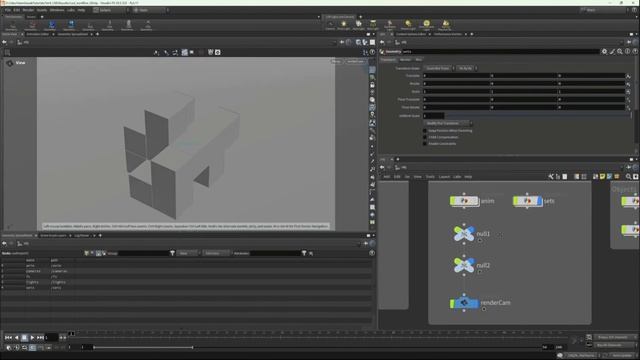Toggle Enable Constraints checkbox
The image size is (640, 360).
tap(425, 144)
